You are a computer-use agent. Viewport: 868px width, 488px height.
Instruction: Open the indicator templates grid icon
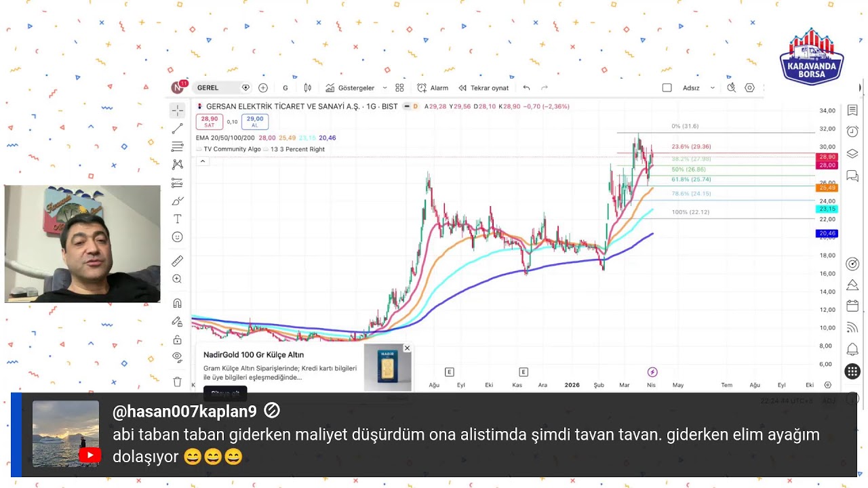coord(399,88)
